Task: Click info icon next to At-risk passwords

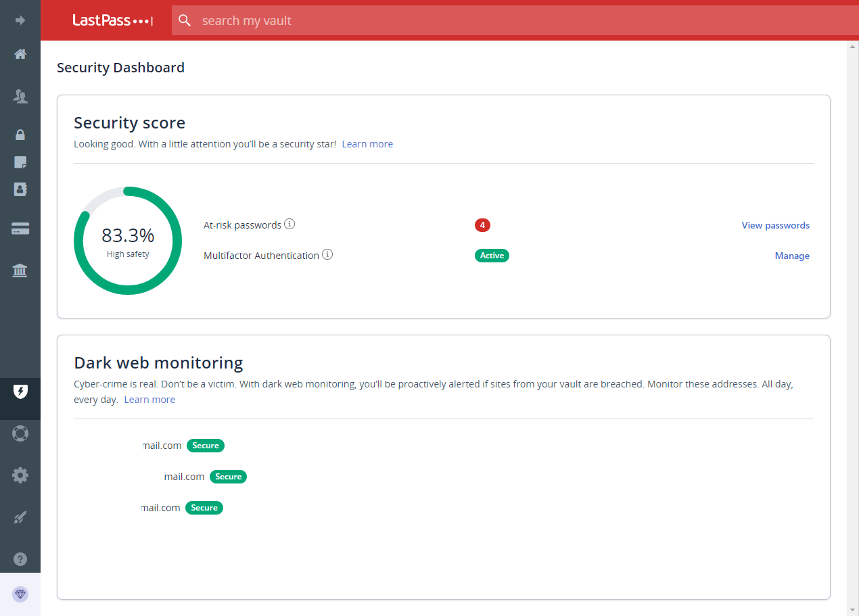Action: point(289,224)
